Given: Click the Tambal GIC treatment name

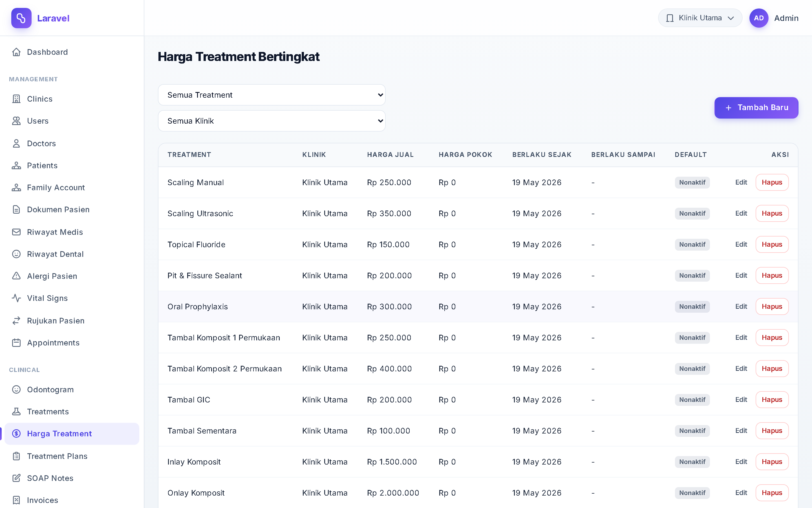Looking at the screenshot, I should pyautogui.click(x=189, y=400).
